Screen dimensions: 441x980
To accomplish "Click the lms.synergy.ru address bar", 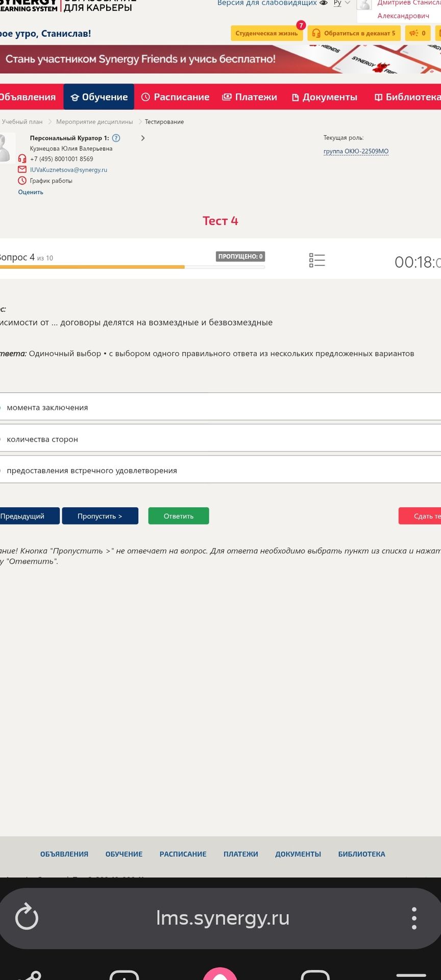I will tap(223, 918).
